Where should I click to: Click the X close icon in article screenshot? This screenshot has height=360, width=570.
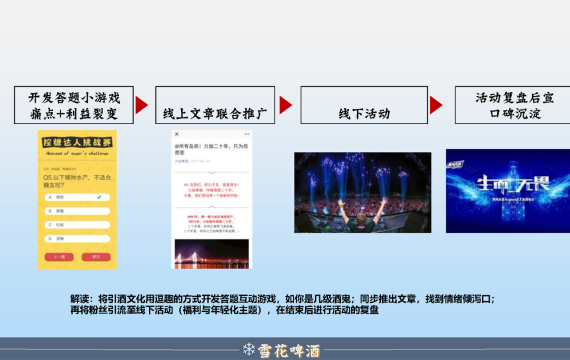[x=177, y=134]
